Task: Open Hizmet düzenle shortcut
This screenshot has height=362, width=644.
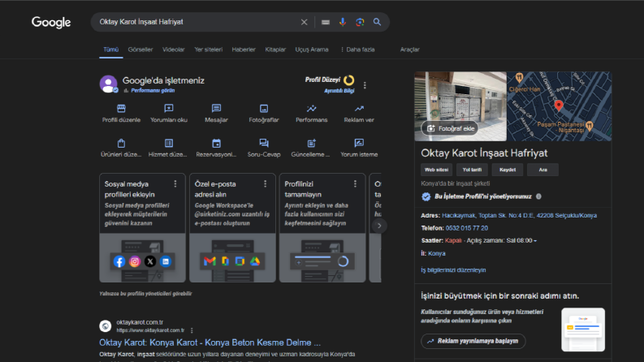Action: (x=169, y=149)
